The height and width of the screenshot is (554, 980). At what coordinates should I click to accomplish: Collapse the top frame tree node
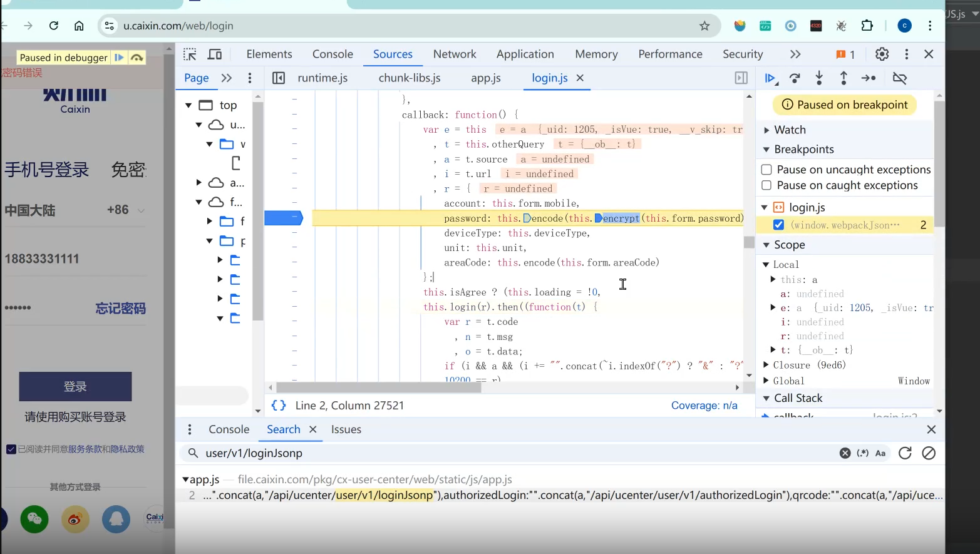(188, 105)
